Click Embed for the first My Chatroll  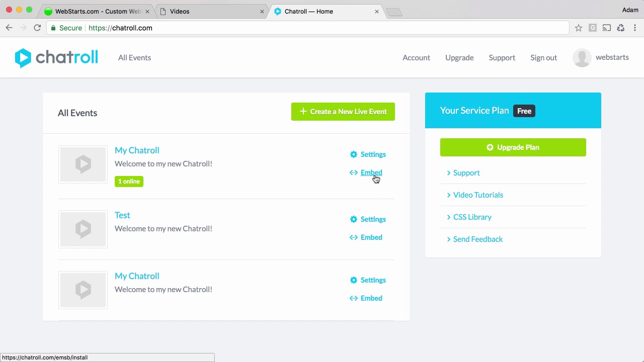[371, 172]
